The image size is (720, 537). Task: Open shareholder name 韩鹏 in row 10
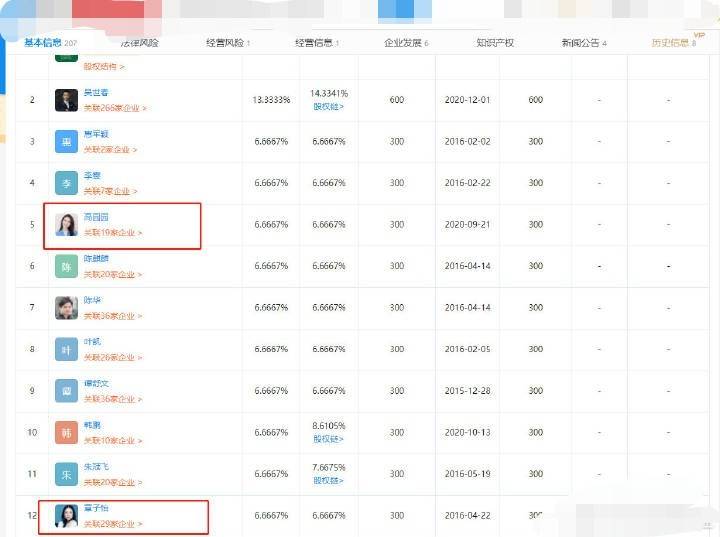92,425
